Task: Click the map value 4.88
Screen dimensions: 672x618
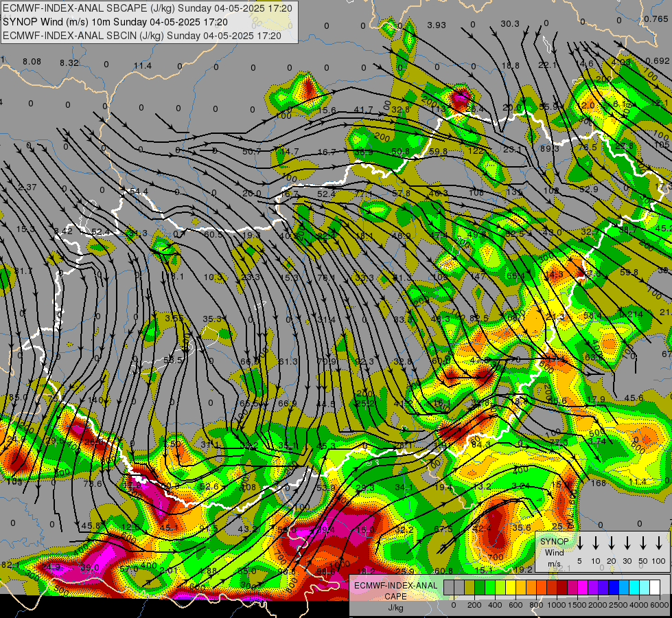Action: 208,571
